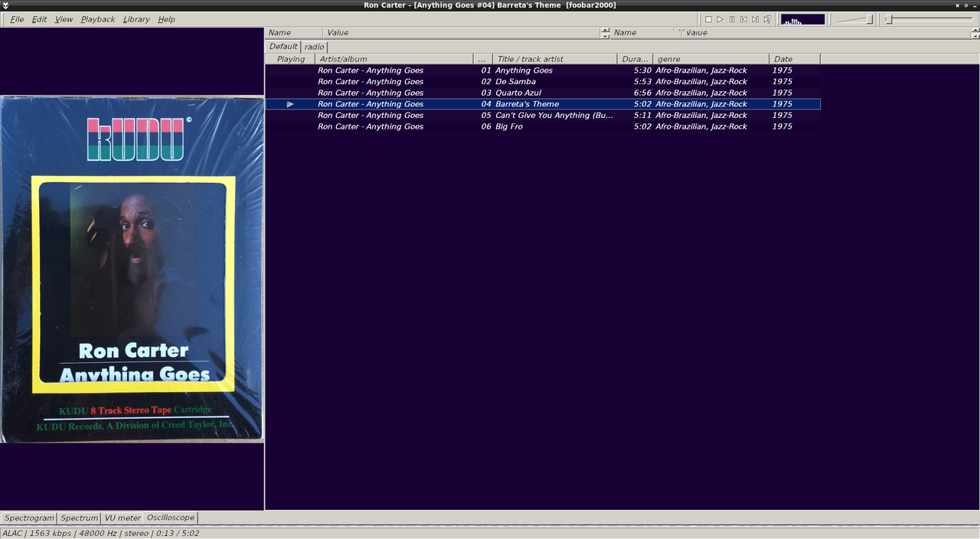
Task: Click the left properties panel scroll-down arrow
Action: (x=606, y=36)
